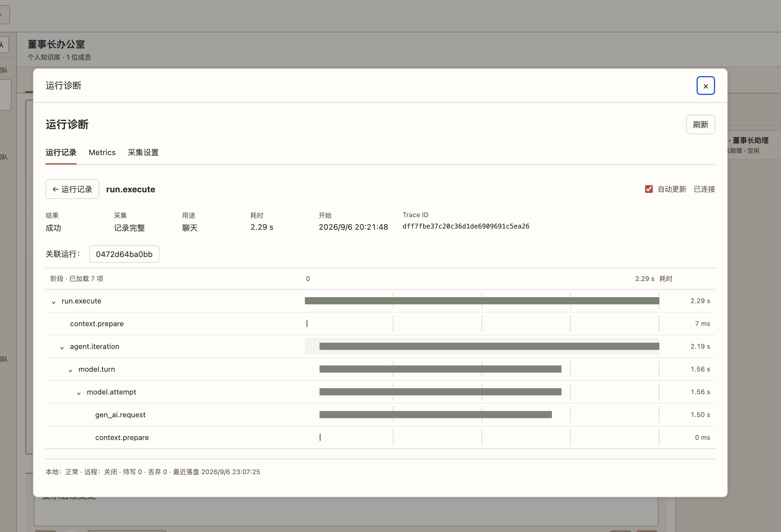Image resolution: width=781 pixels, height=532 pixels.
Task: Select the 0 ms context.prepare row
Action: 380,438
